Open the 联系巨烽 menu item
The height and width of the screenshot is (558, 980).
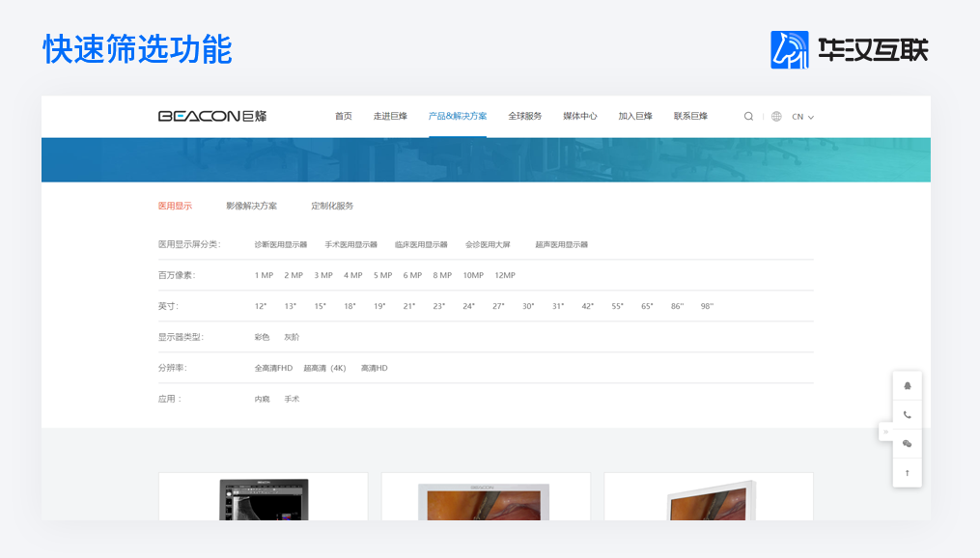(690, 116)
